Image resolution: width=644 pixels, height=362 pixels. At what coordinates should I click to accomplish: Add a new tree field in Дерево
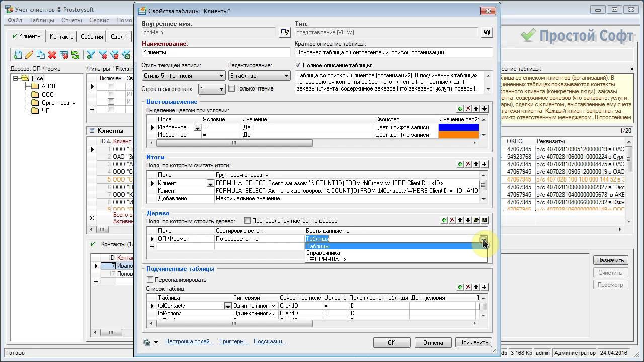(x=444, y=220)
